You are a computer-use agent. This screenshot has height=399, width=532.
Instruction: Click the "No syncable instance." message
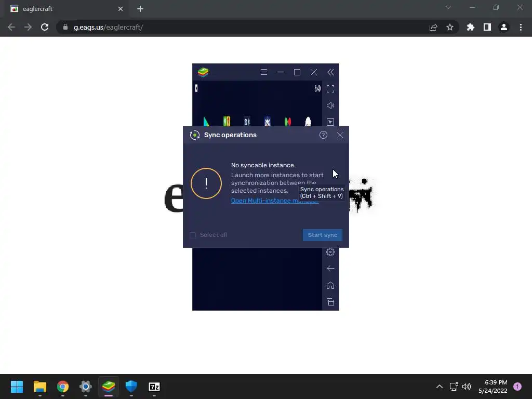pos(263,165)
